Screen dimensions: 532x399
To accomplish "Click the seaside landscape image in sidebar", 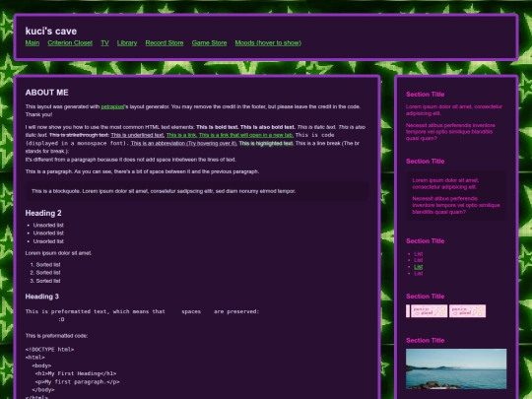I will click(456, 368).
